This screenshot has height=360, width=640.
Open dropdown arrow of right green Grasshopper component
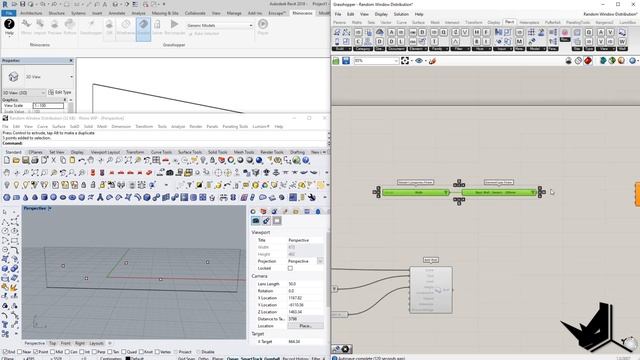[x=533, y=192]
